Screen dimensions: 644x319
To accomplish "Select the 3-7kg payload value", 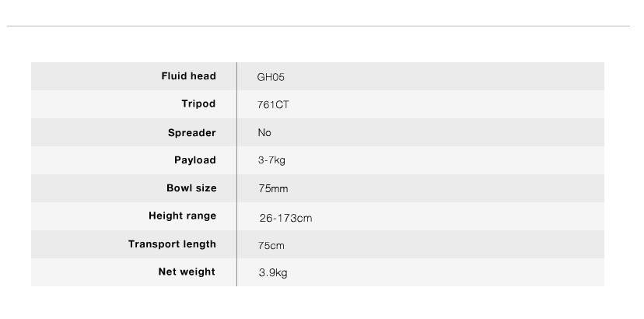I will tap(272, 161).
